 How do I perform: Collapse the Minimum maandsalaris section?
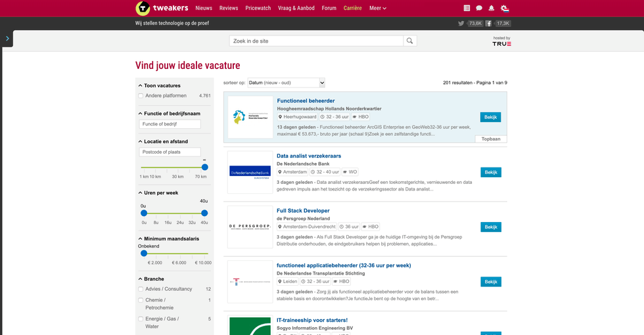coord(169,238)
